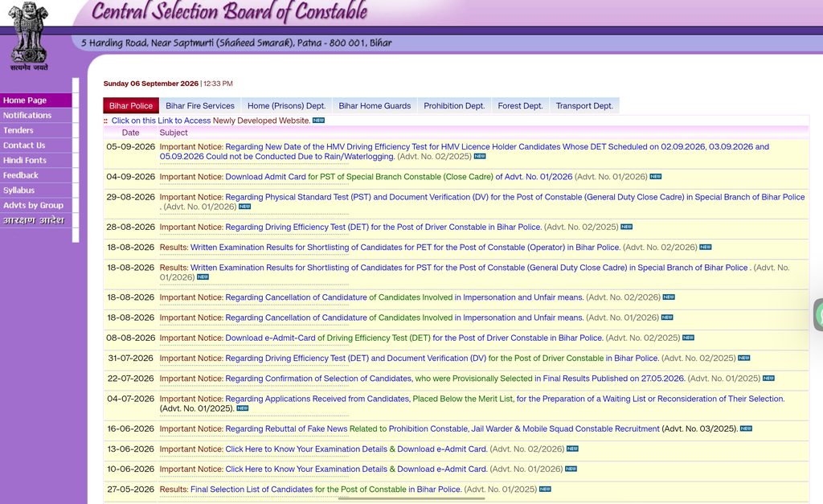The width and height of the screenshot is (823, 504).
Task: Open the Home Page sidebar item
Action: [35, 100]
